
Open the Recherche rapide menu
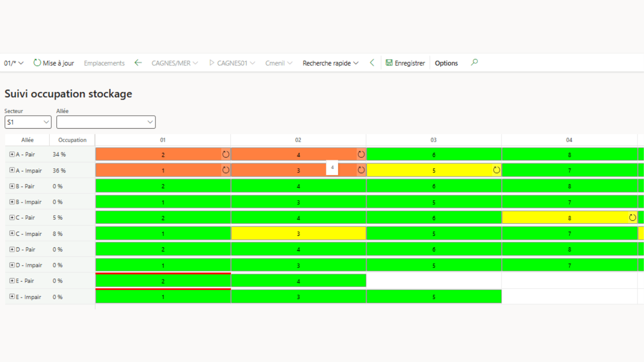(331, 63)
